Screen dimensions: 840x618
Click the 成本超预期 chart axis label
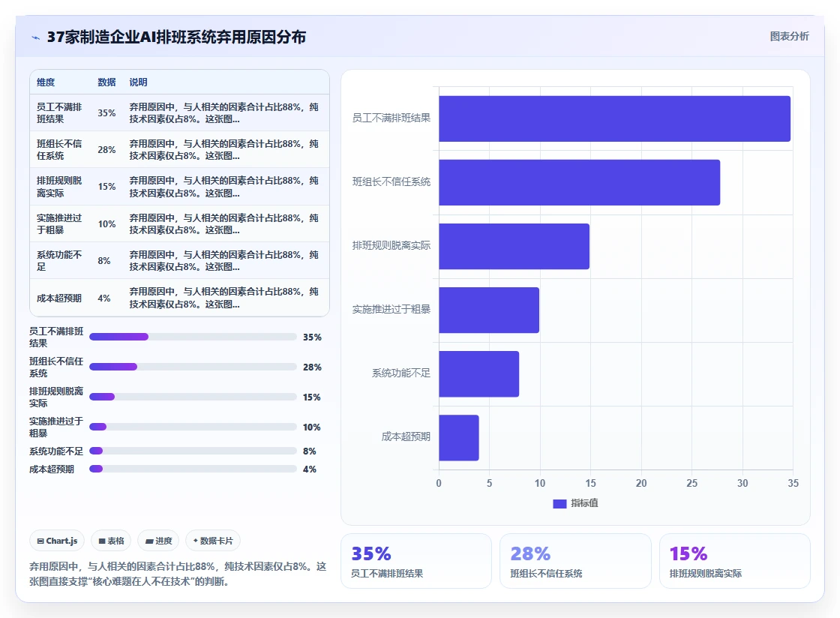coord(406,437)
